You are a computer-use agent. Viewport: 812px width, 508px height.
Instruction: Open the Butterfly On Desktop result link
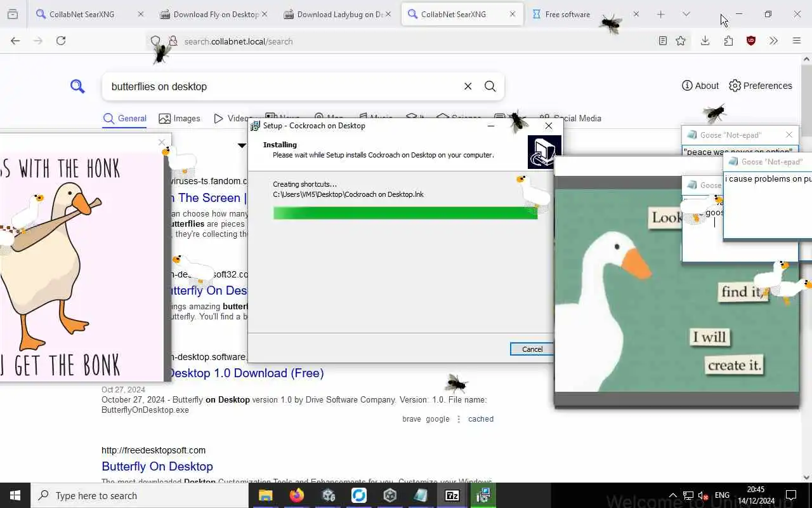click(157, 466)
